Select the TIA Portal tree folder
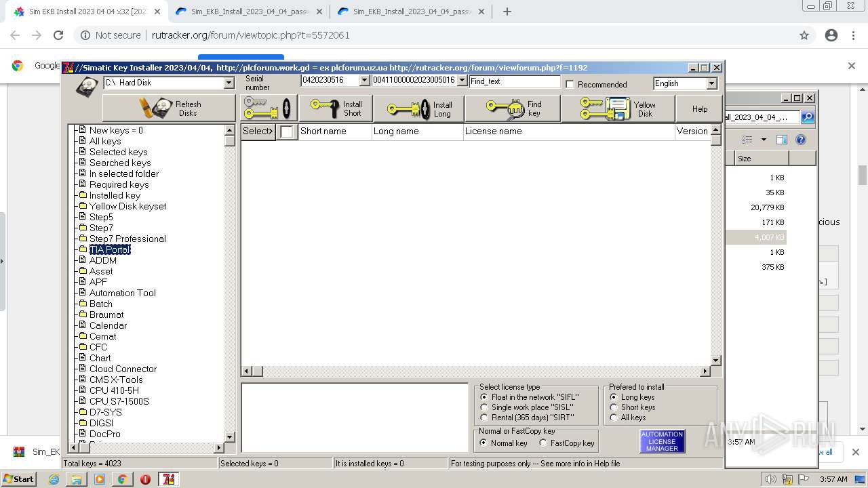Image resolution: width=868 pixels, height=488 pixels. point(110,249)
